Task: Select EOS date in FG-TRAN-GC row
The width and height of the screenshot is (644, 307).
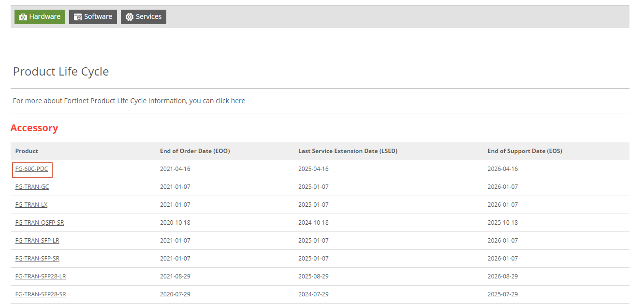Action: [502, 187]
